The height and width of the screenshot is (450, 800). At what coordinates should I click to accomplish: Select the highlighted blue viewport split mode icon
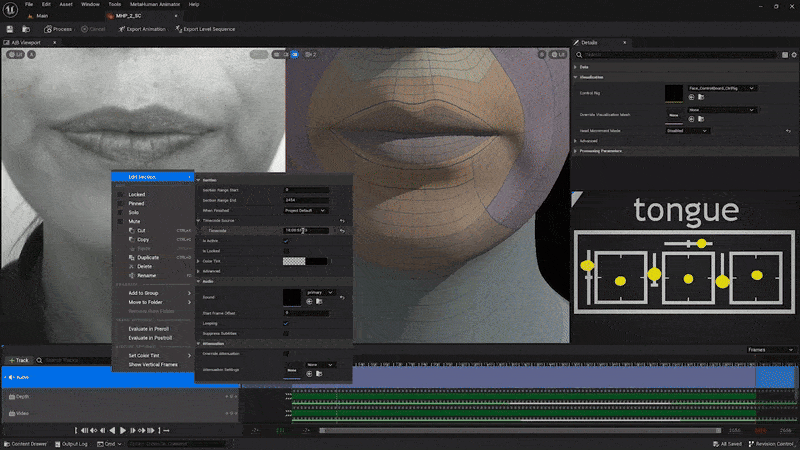coord(295,54)
